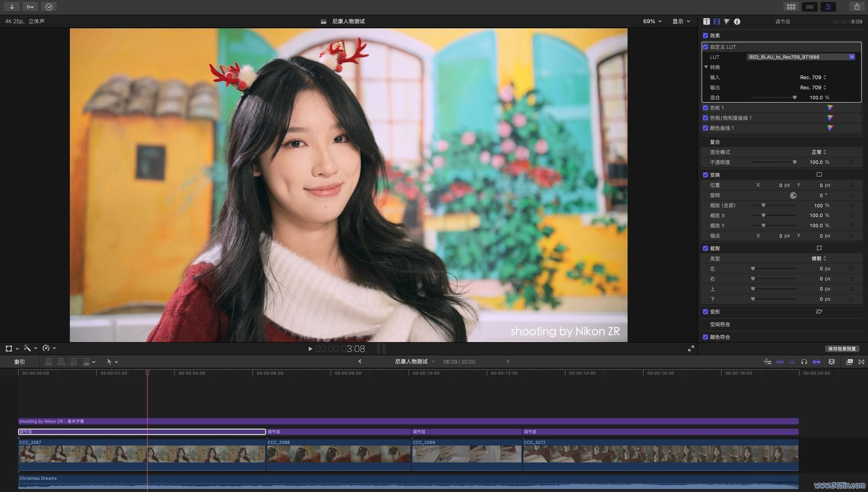This screenshot has width=868, height=492.
Task: Open the 索引 timeline index
Action: [19, 362]
